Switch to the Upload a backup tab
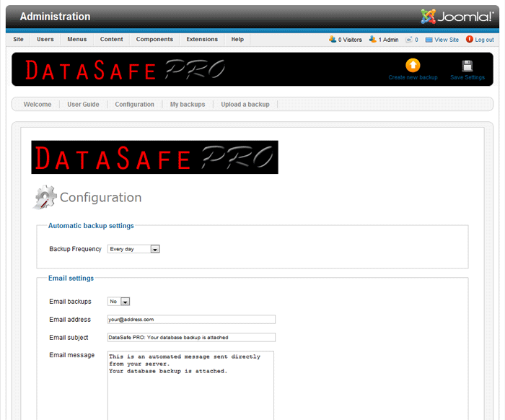The width and height of the screenshot is (505, 420). (245, 105)
